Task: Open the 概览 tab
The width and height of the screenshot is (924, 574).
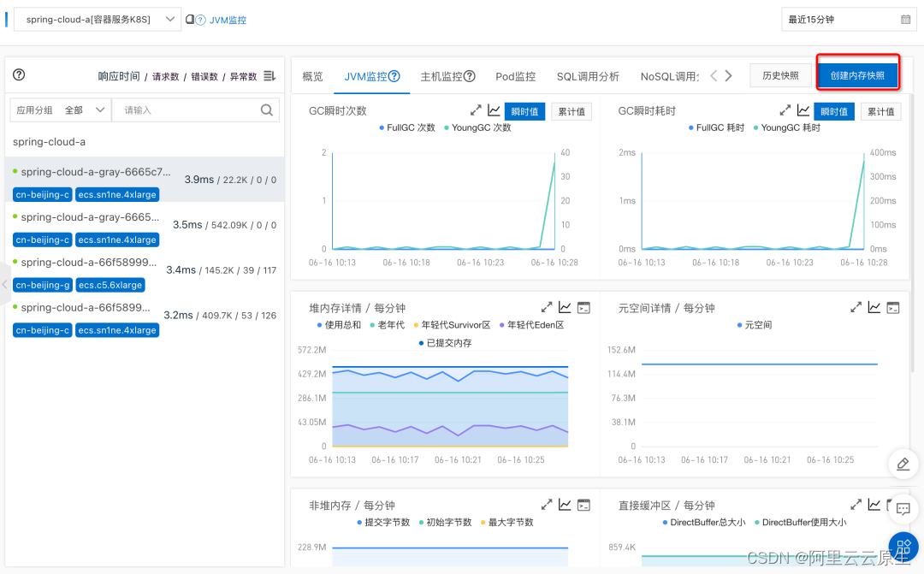Action: pos(312,76)
